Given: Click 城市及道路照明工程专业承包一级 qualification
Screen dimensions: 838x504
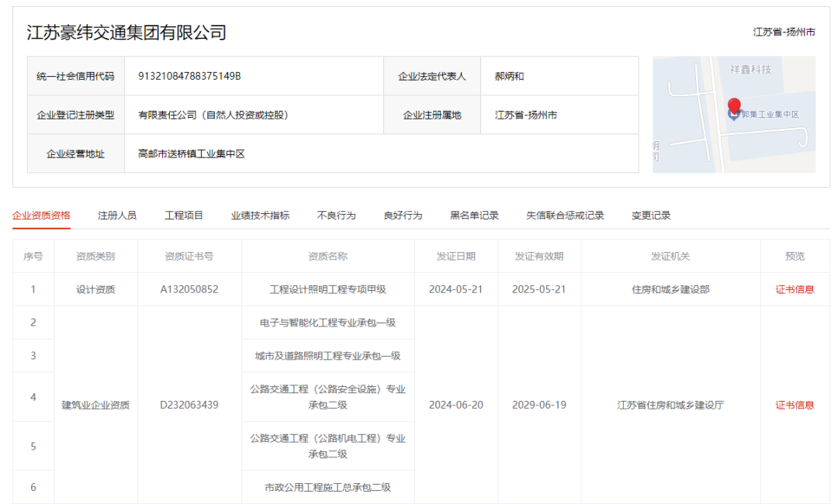Looking at the screenshot, I should 327,356.
